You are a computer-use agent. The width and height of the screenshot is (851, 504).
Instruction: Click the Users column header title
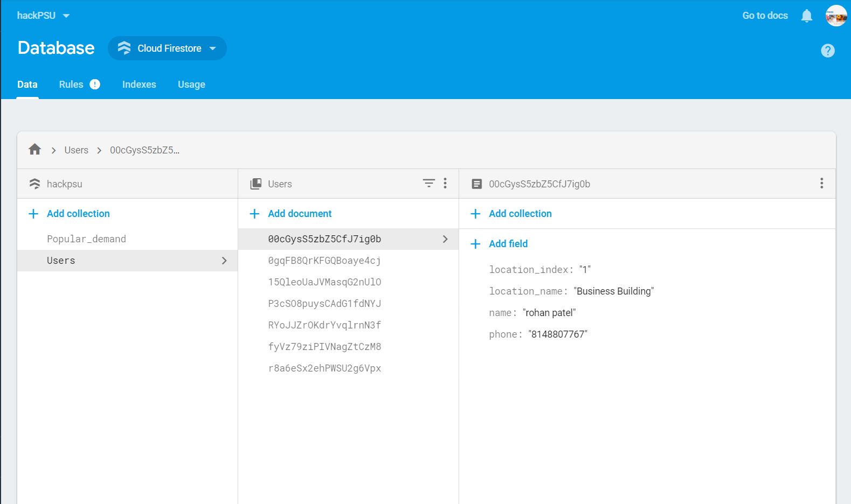(x=280, y=184)
